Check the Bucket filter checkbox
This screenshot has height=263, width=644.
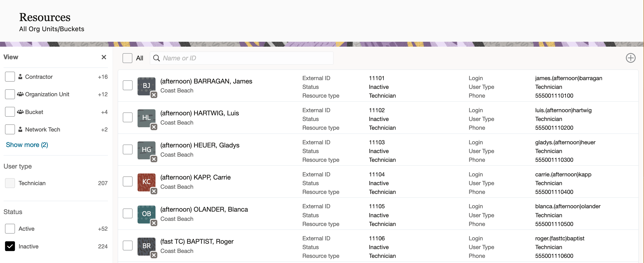(x=10, y=112)
